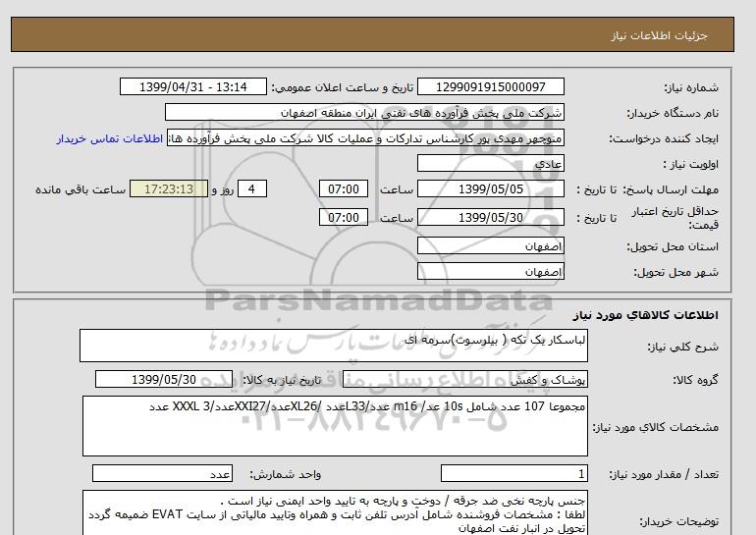Viewport: 756px width, 535px height.
Task: Select the label ایجاد کننده درخواست
Action: (x=664, y=138)
